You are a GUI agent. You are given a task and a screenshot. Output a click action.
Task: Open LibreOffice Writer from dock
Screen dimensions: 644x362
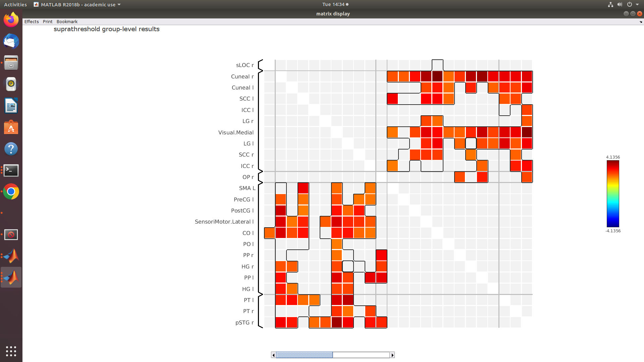click(x=11, y=106)
